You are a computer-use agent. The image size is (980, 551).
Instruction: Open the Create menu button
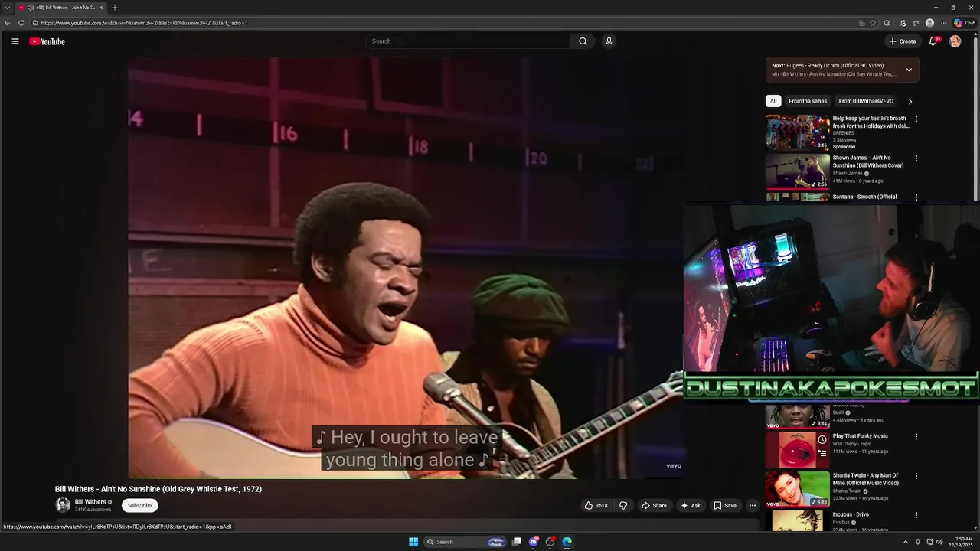click(x=903, y=41)
